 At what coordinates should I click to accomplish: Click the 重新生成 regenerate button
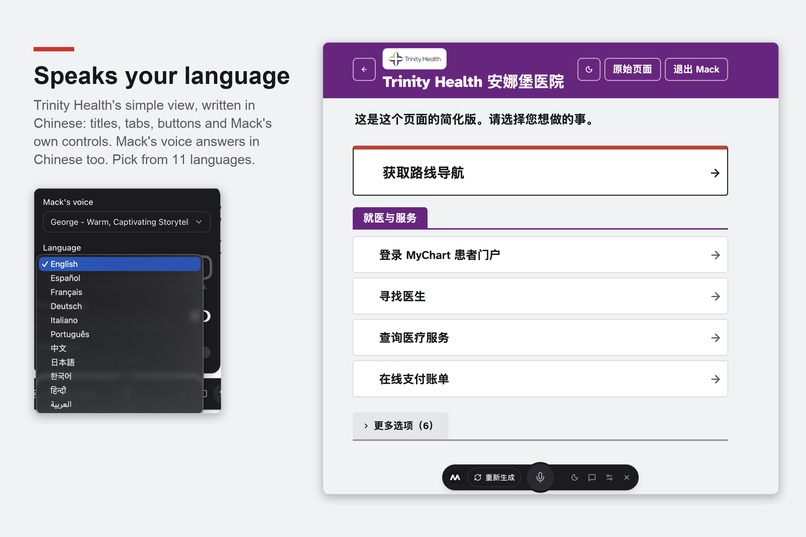tap(494, 477)
